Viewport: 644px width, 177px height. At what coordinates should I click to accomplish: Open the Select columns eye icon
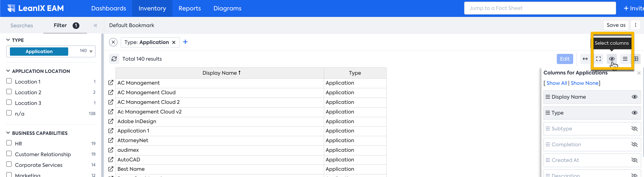pos(612,59)
